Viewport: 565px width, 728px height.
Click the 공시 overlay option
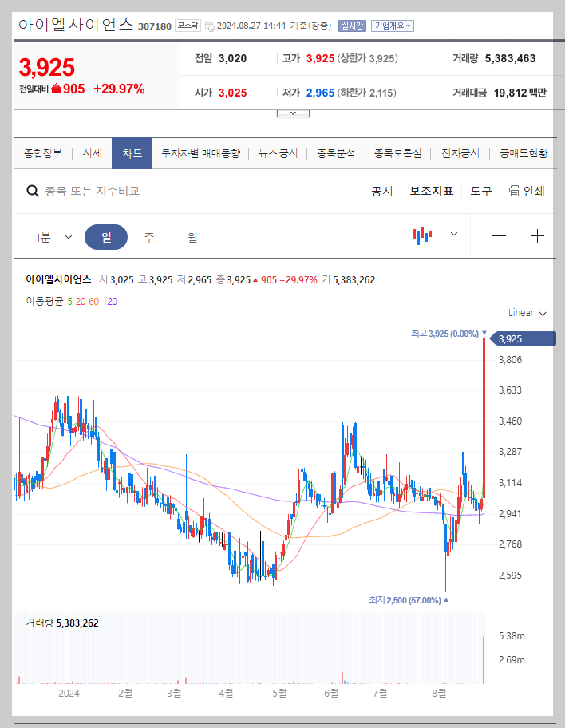click(381, 191)
